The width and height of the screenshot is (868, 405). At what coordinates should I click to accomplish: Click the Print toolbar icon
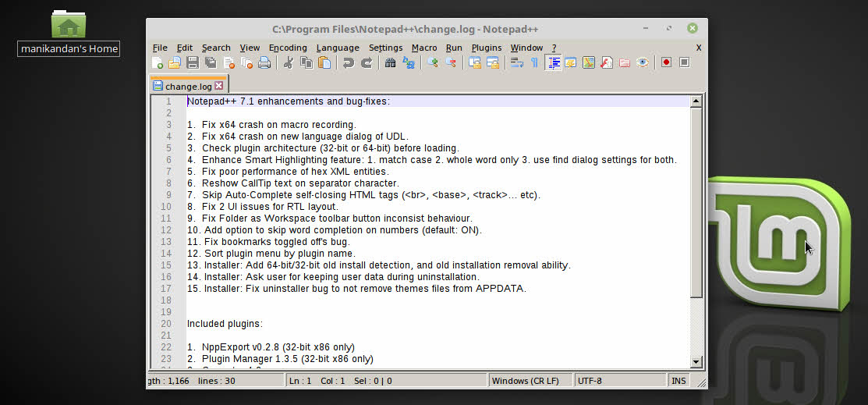(x=264, y=62)
